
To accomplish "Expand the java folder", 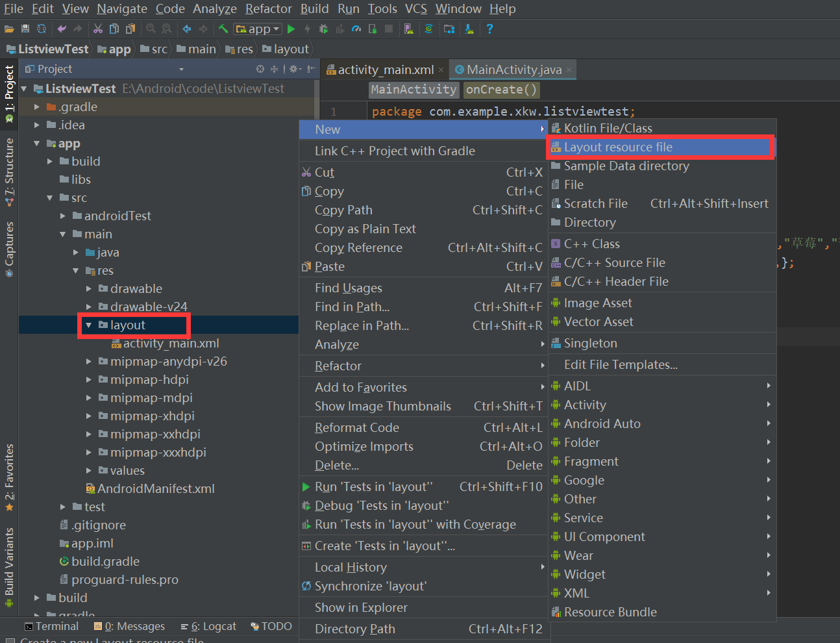I will click(x=76, y=252).
